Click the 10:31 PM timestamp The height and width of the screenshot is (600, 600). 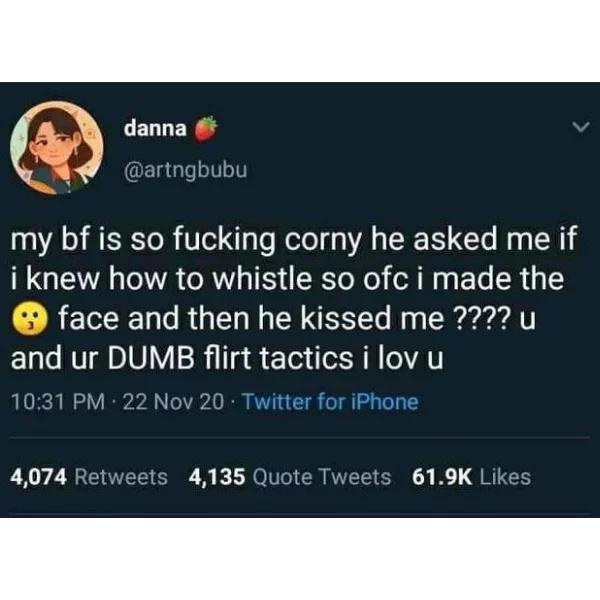click(x=58, y=402)
